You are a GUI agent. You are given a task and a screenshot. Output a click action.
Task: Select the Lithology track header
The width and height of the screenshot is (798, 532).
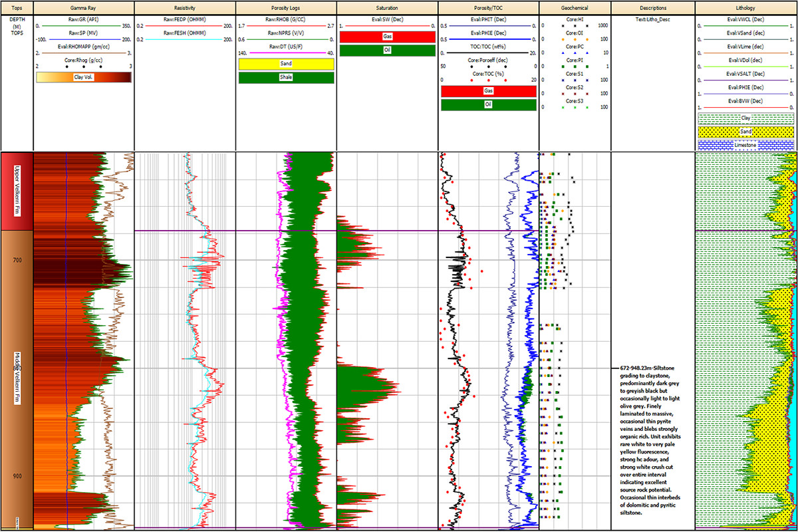(746, 7)
